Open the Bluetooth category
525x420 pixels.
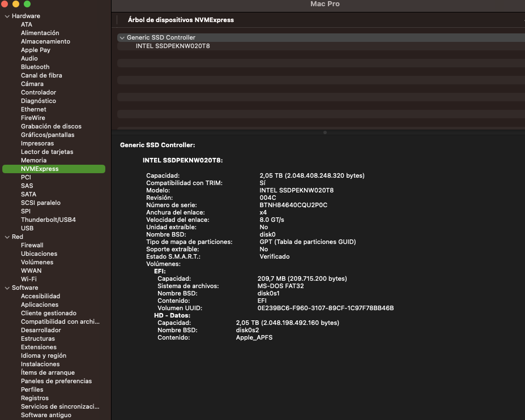pyautogui.click(x=35, y=67)
